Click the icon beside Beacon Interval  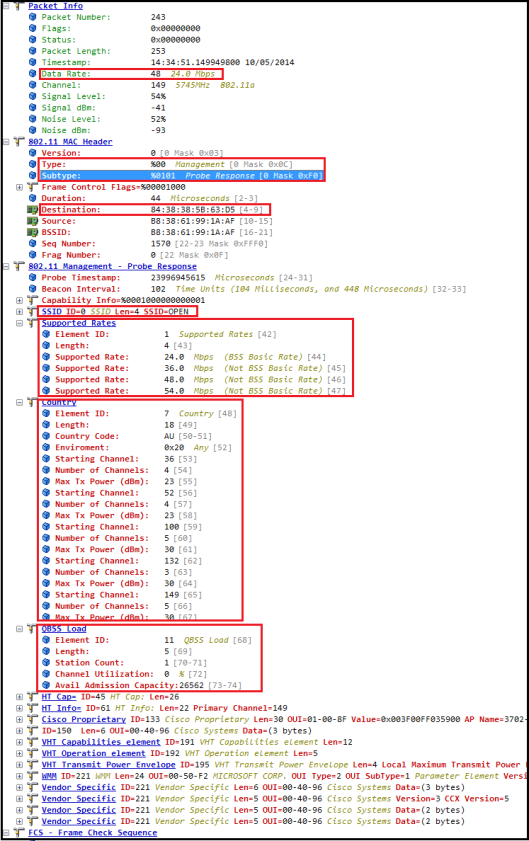click(33, 289)
